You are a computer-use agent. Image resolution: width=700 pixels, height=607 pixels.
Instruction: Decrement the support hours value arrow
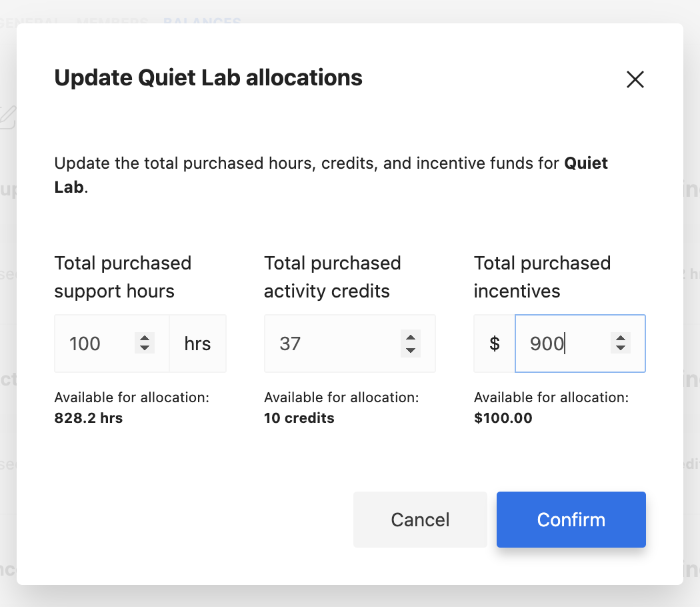tap(145, 348)
